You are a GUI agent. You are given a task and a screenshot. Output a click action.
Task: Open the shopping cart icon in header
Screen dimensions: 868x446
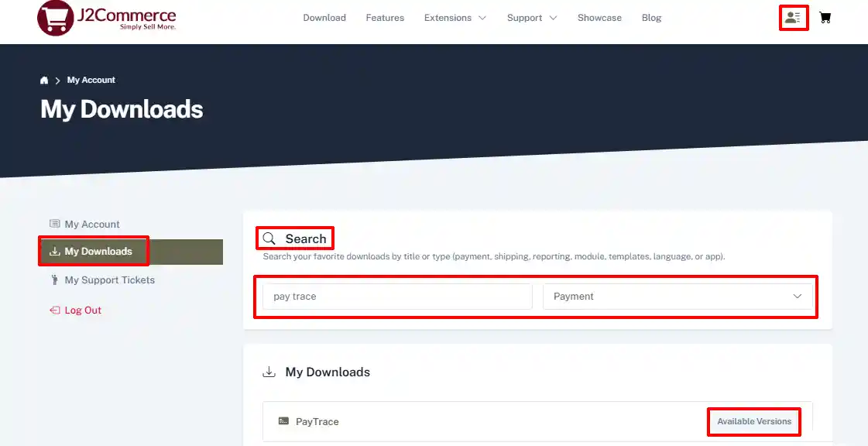point(825,18)
